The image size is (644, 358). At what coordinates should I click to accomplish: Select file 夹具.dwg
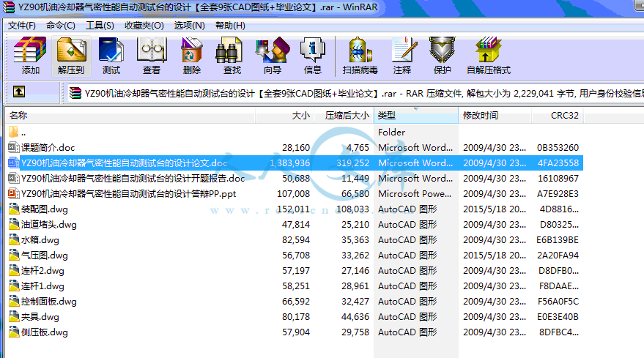[x=40, y=316]
